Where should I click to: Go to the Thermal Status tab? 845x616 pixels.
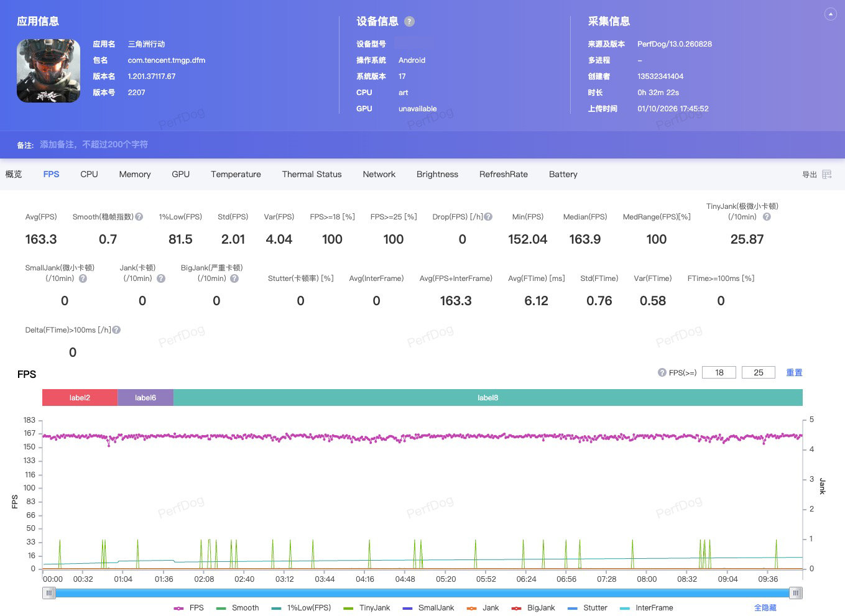pyautogui.click(x=312, y=175)
